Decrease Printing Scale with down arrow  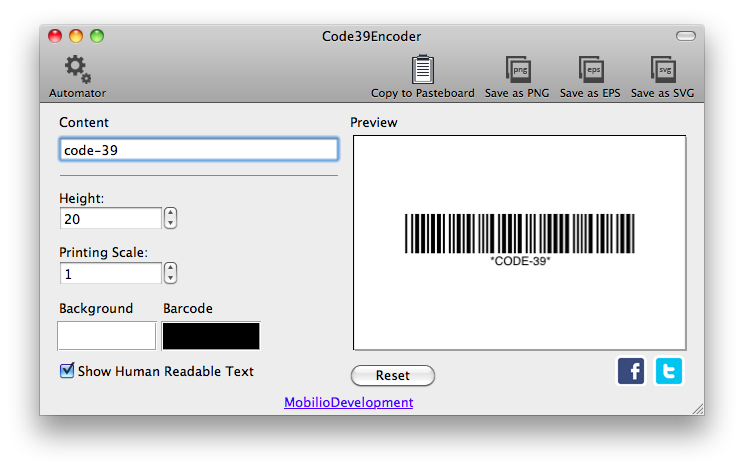click(170, 278)
